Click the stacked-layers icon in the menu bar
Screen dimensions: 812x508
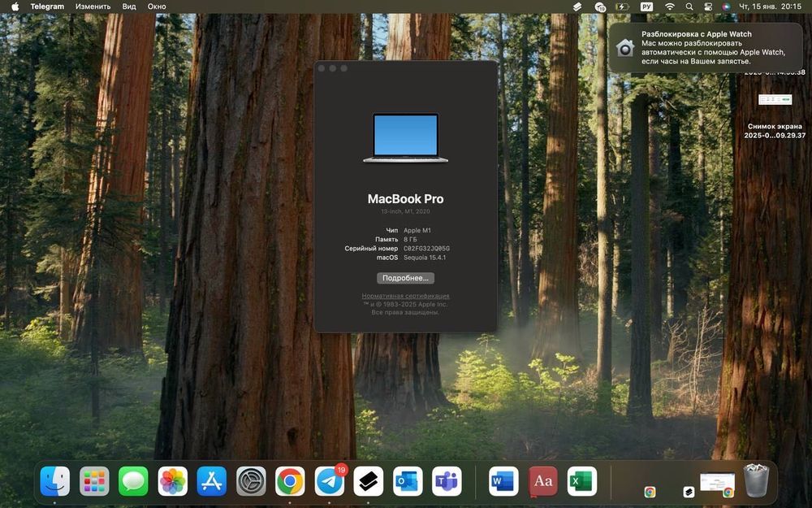pyautogui.click(x=577, y=7)
